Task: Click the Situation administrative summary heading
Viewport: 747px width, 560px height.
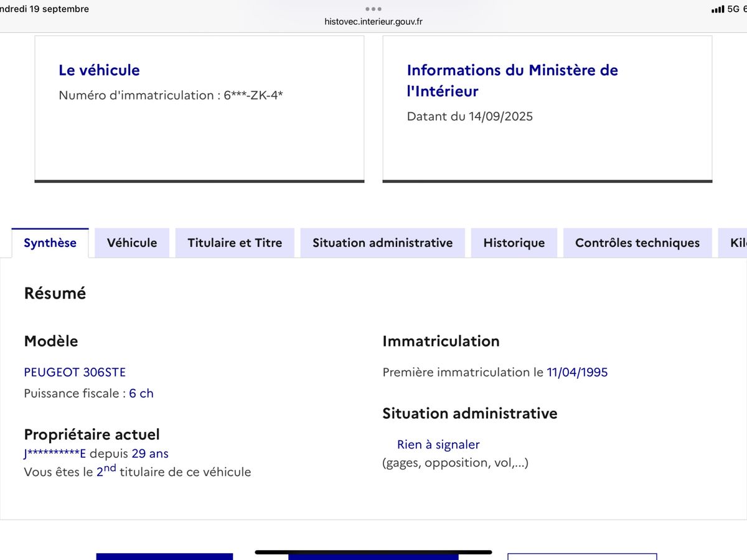Action: pos(470,413)
